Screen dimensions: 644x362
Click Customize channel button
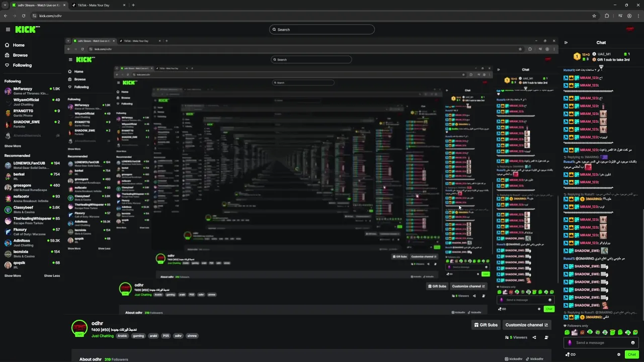pyautogui.click(x=527, y=325)
